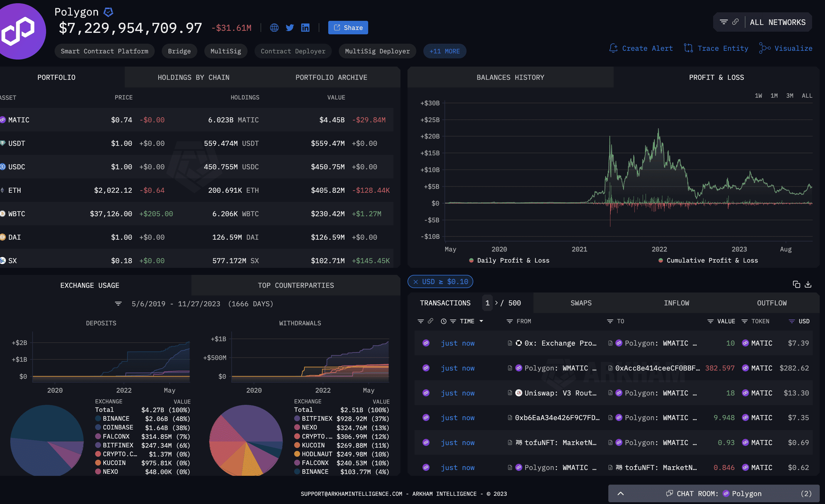This screenshot has height=504, width=825.
Task: Open the website globe icon
Action: coord(274,28)
